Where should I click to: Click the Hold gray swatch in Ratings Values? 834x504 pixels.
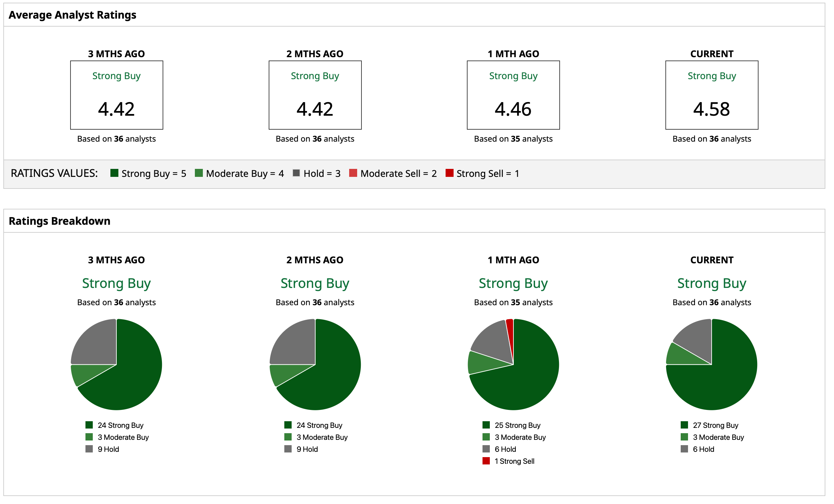click(x=297, y=174)
